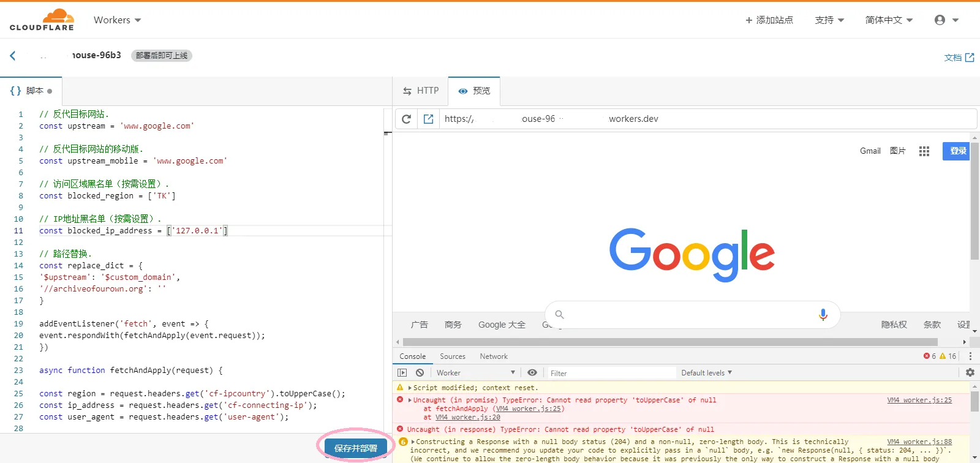The height and width of the screenshot is (463, 980).
Task: Click inside the Google search box
Action: (692, 314)
